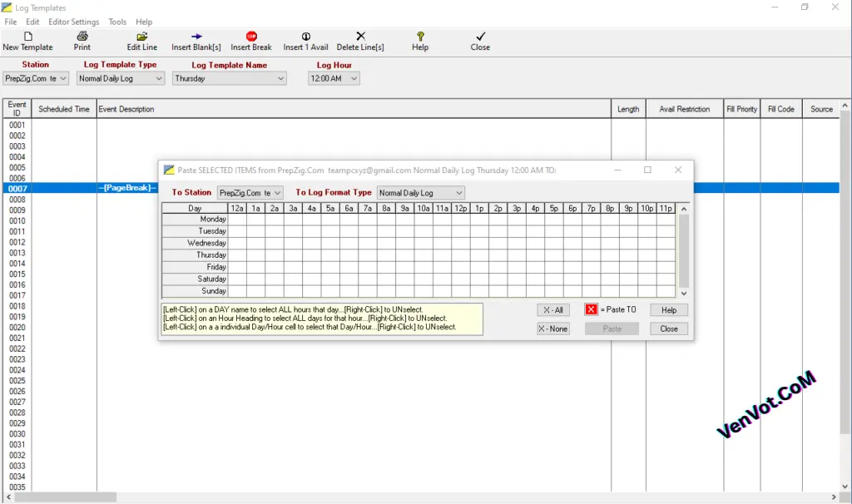Open the Editor Settings menu

[x=74, y=22]
